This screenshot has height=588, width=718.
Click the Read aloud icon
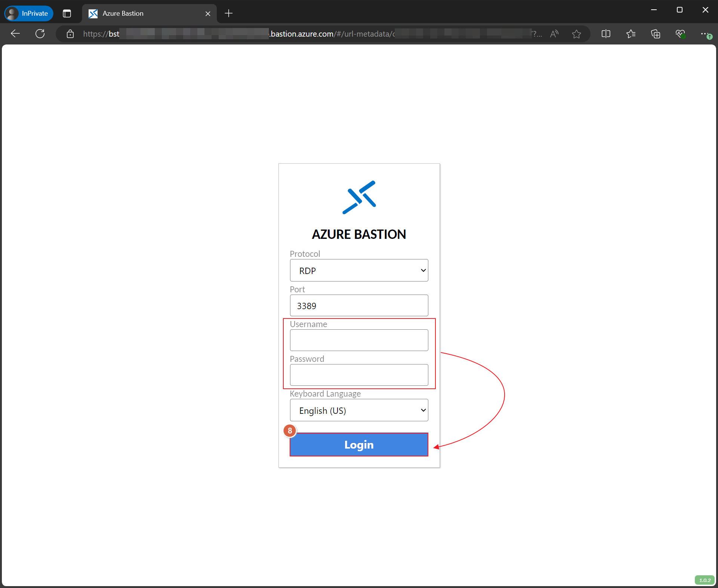554,34
